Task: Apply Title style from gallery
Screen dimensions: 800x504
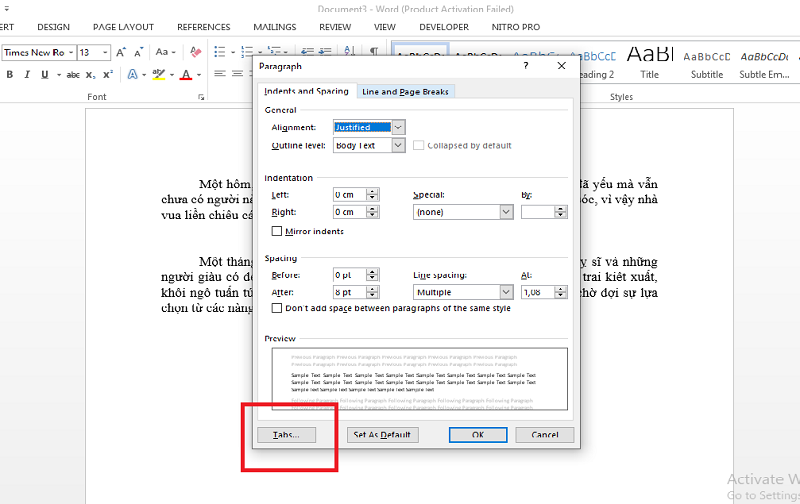Action: 649,62
